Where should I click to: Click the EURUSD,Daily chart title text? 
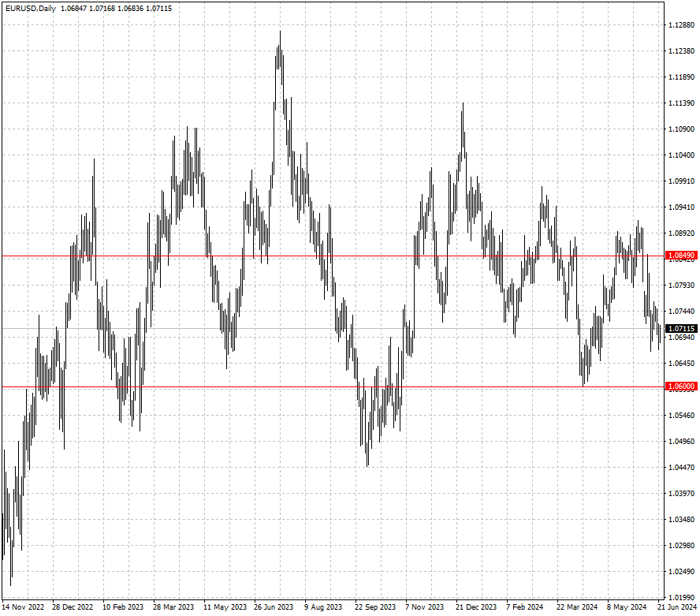tap(31, 9)
